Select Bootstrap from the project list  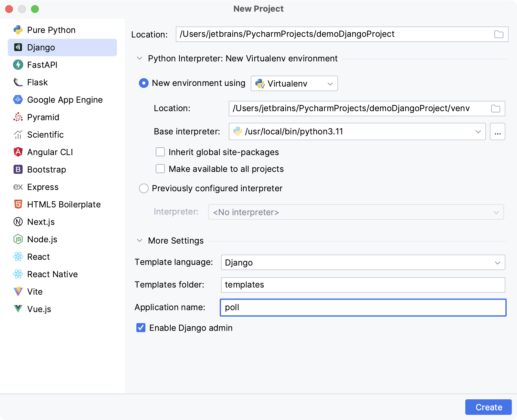coord(46,169)
